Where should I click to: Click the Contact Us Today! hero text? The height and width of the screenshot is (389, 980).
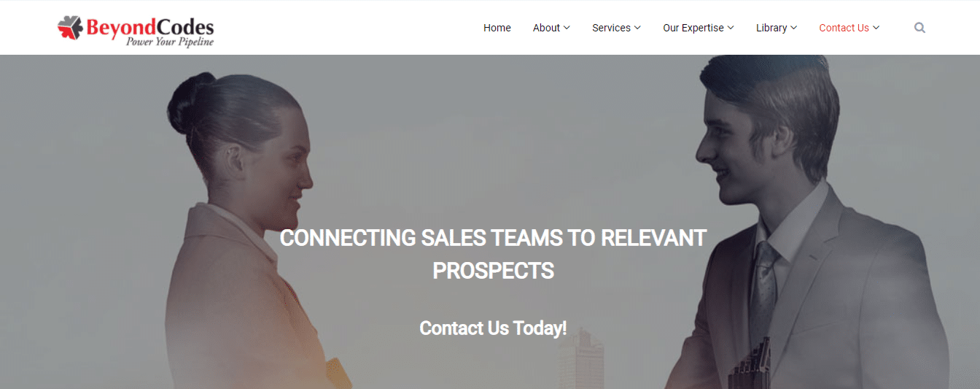click(493, 328)
